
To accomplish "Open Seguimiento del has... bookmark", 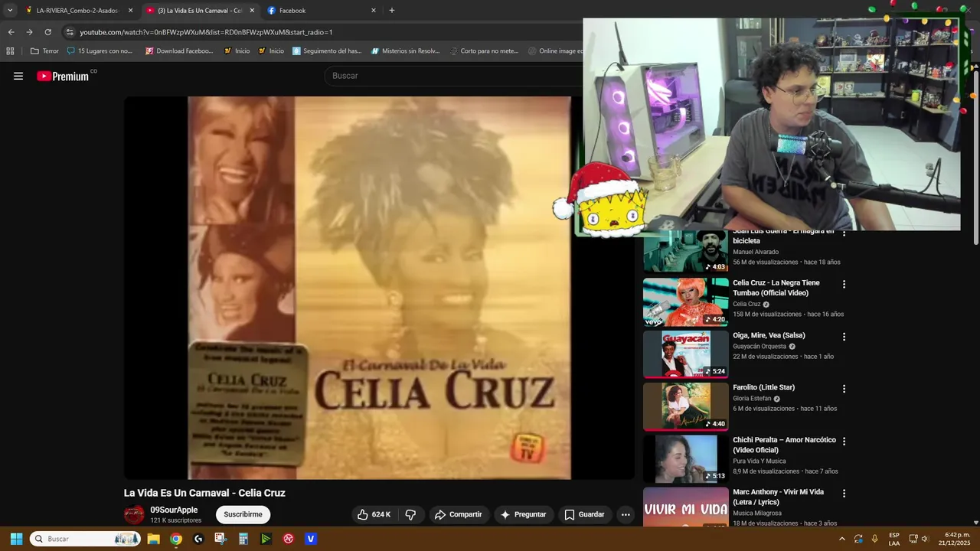I will (326, 51).
